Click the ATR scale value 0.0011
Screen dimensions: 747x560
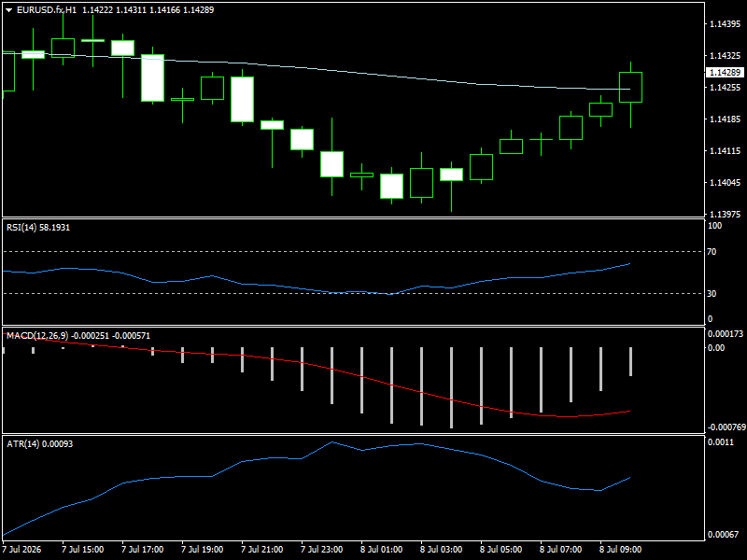coord(721,442)
